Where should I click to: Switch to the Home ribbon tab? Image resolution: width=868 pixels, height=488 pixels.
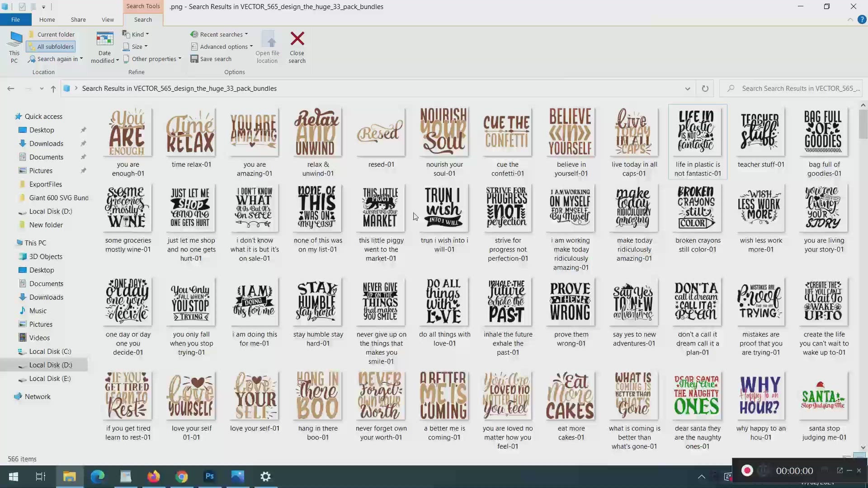[47, 19]
